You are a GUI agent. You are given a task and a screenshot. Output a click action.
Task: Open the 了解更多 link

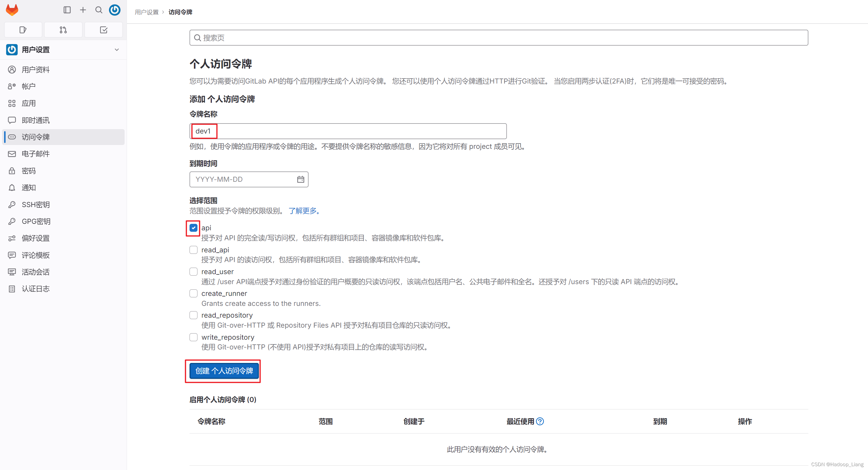tap(303, 211)
